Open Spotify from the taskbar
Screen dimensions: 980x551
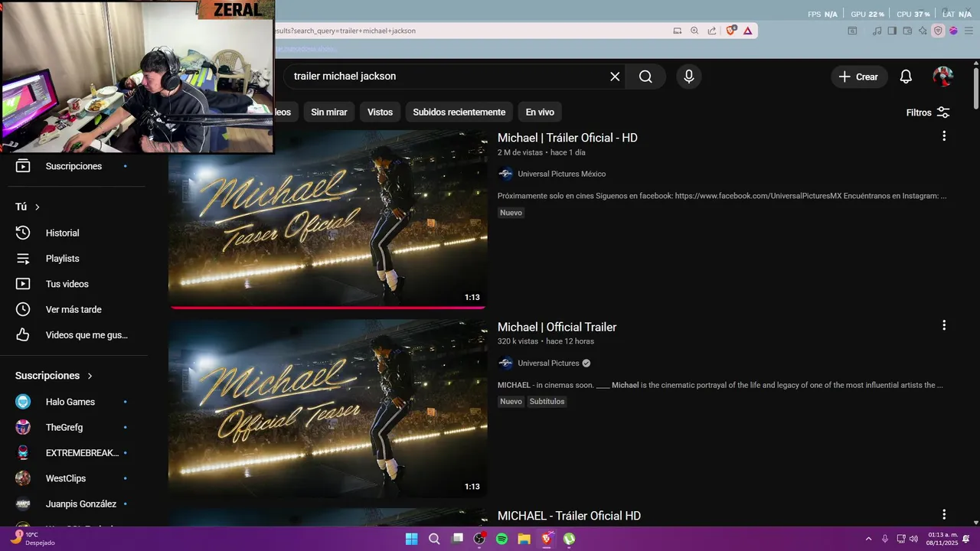coord(501,539)
